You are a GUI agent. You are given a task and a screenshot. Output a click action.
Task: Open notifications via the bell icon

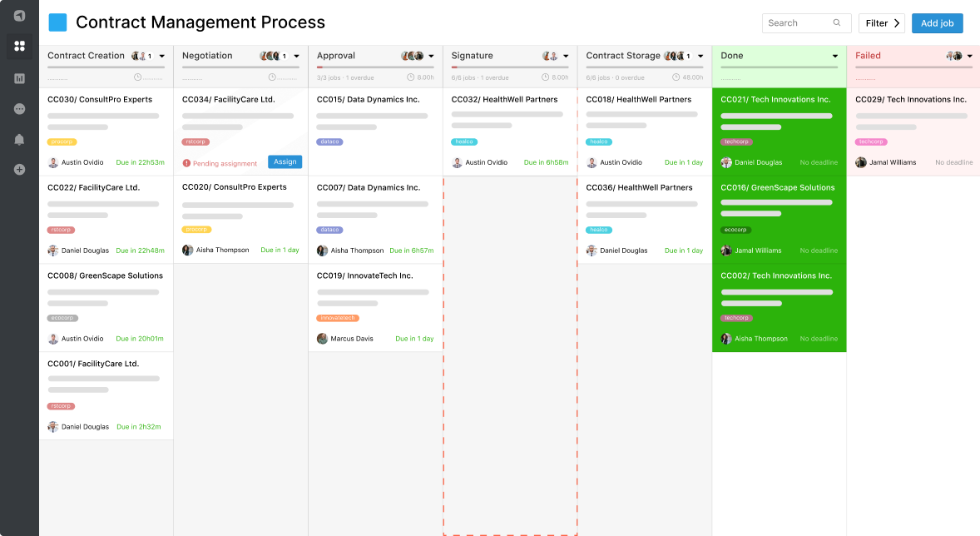(18, 141)
